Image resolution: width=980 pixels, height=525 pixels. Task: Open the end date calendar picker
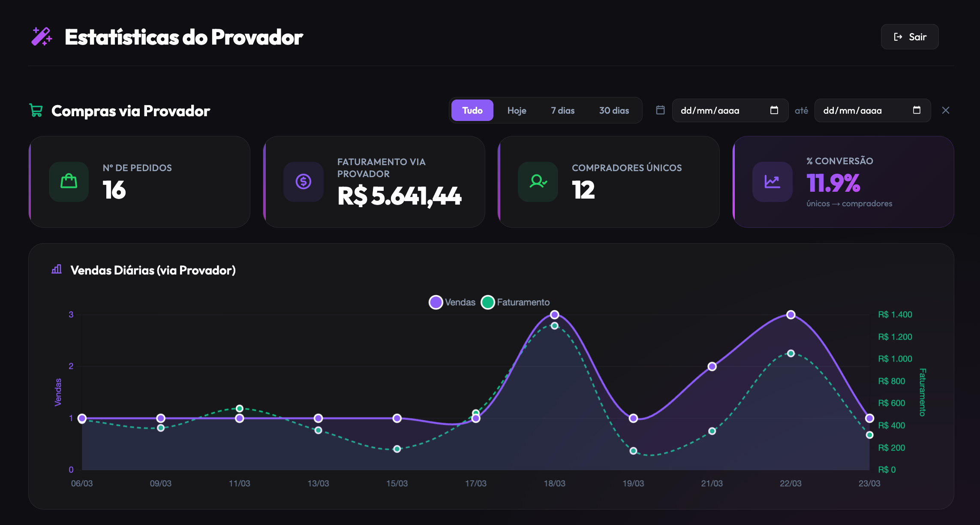[x=917, y=110]
